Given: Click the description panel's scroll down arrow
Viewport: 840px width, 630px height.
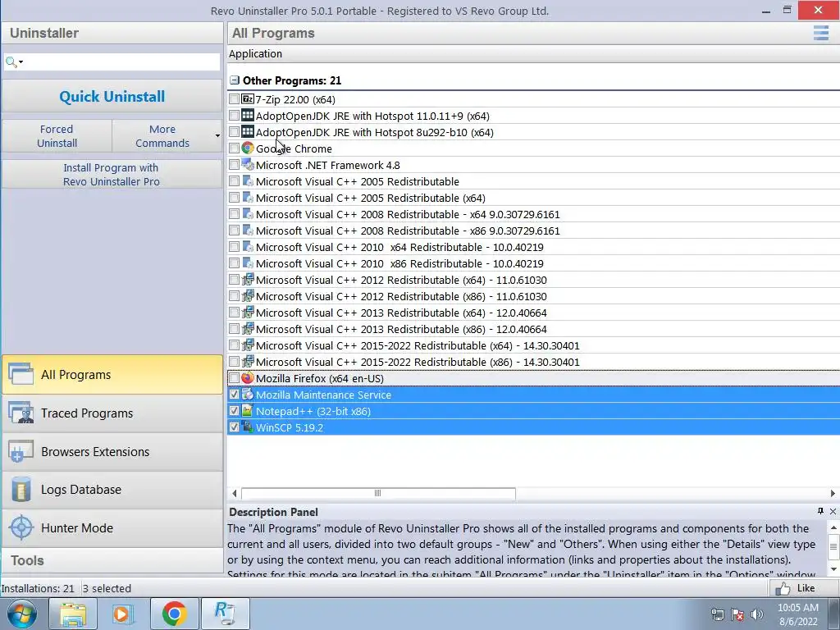Looking at the screenshot, I should [833, 569].
